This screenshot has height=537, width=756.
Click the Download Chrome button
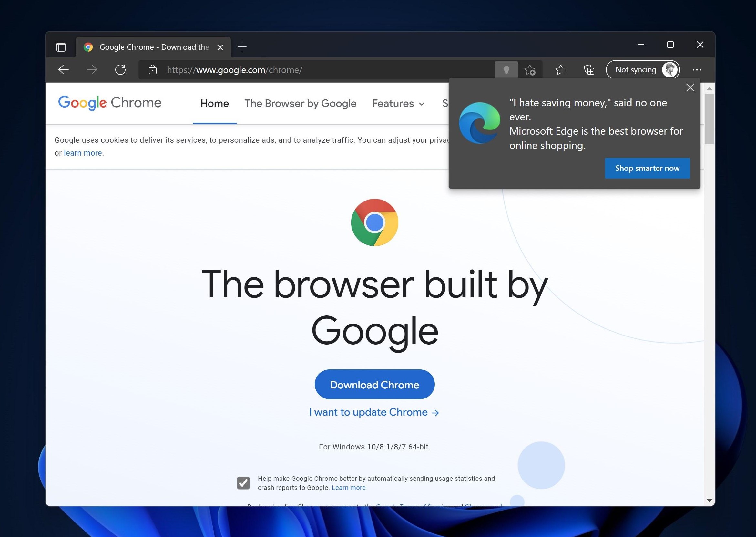(374, 384)
